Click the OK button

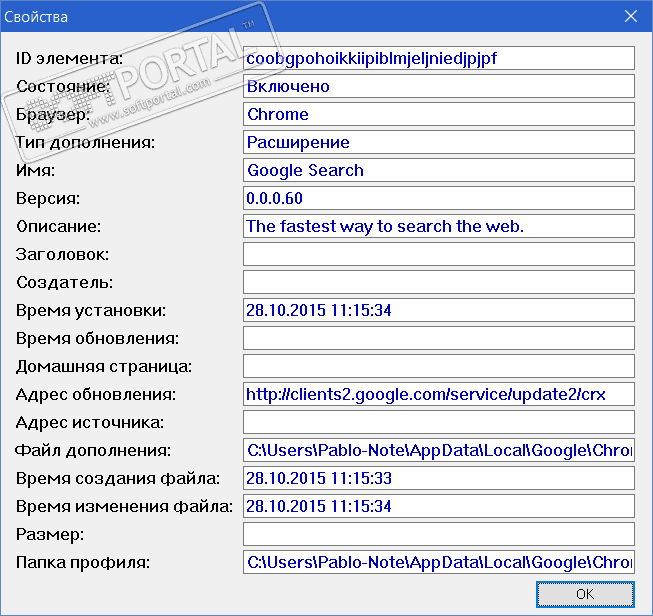pyautogui.click(x=585, y=594)
